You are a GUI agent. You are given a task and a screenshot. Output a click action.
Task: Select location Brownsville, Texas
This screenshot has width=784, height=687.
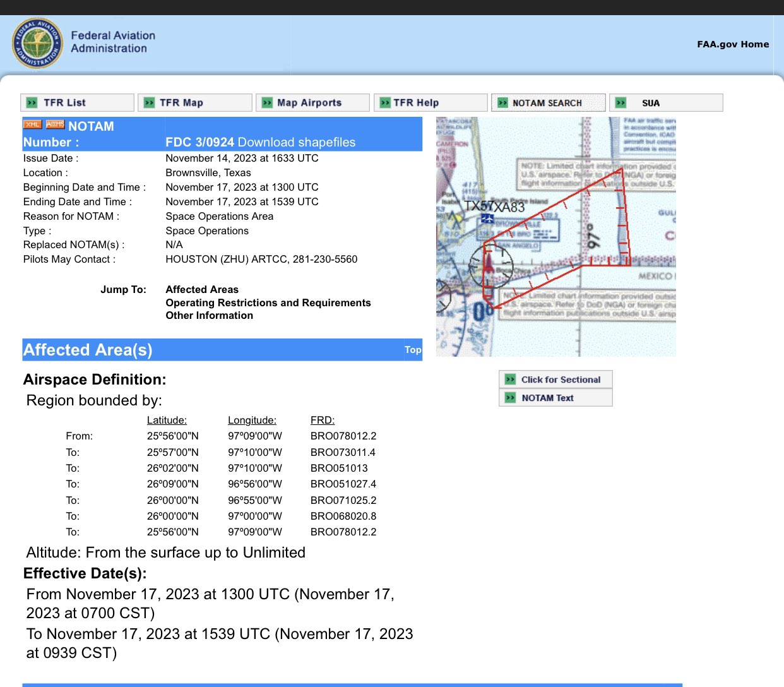point(208,172)
